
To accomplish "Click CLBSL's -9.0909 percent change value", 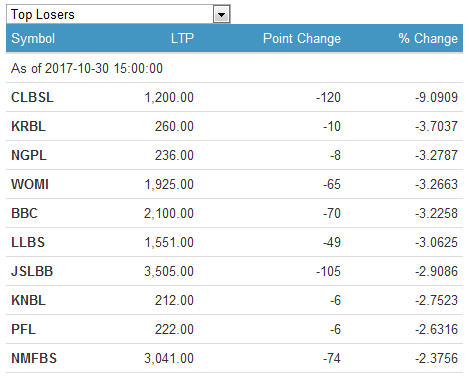I will (436, 97).
